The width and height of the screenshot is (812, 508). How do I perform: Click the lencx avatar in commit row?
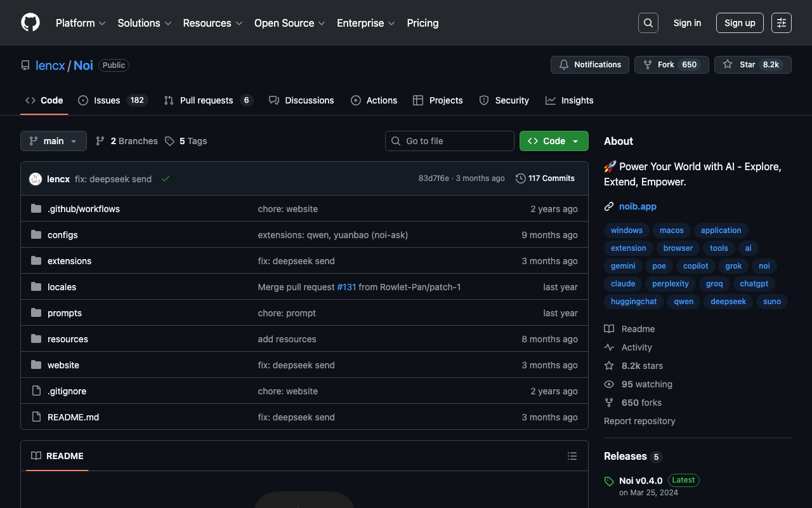[x=36, y=179]
